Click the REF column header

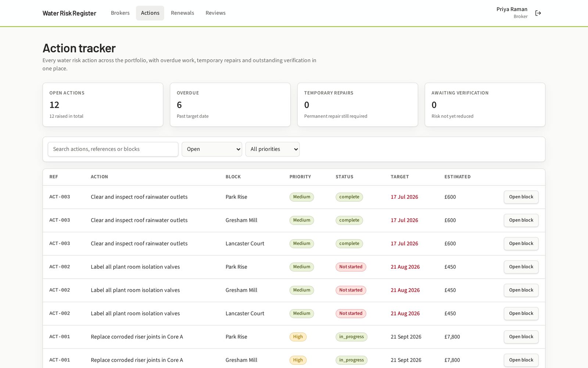click(54, 177)
